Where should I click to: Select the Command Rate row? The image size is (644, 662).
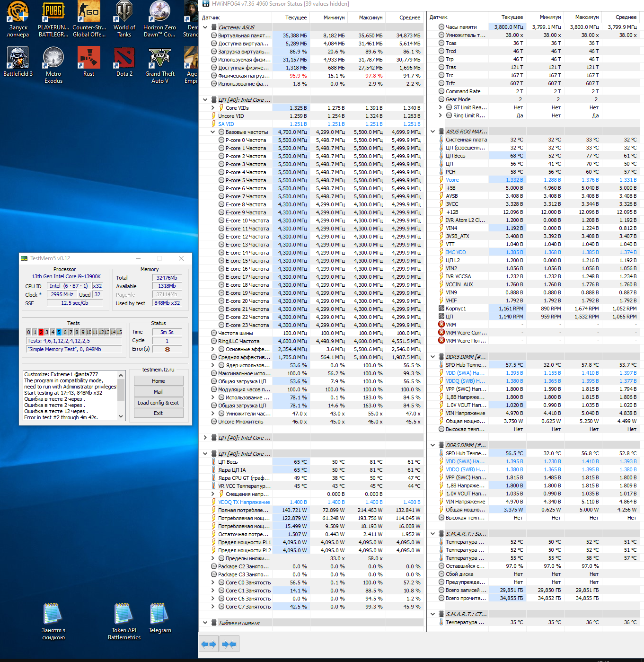coord(534,91)
